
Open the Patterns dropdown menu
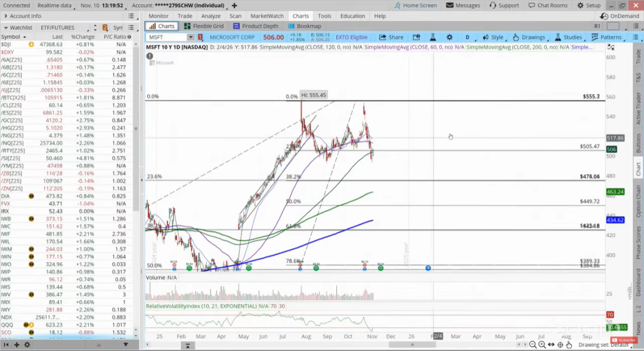click(x=607, y=37)
